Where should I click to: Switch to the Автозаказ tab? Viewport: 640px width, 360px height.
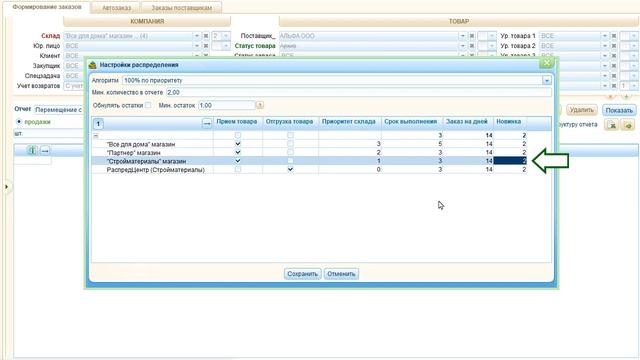[116, 8]
